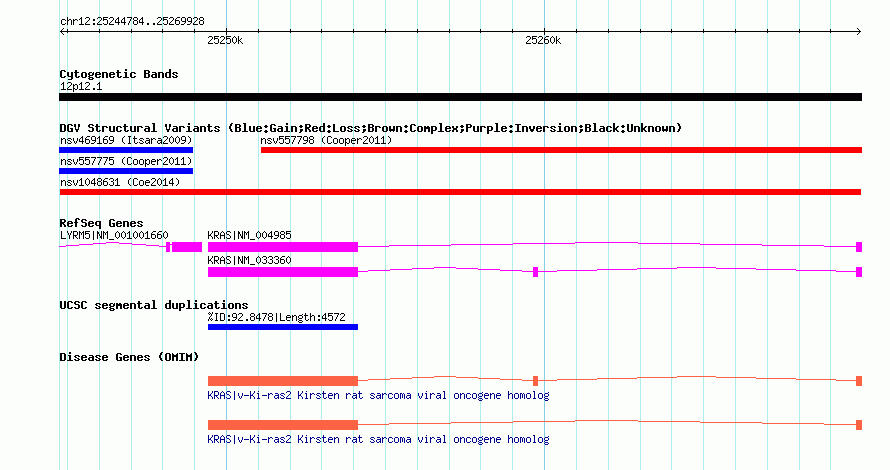This screenshot has width=890, height=470.
Task: Open KRAS|NM_004985 transcript label
Action: coord(249,235)
